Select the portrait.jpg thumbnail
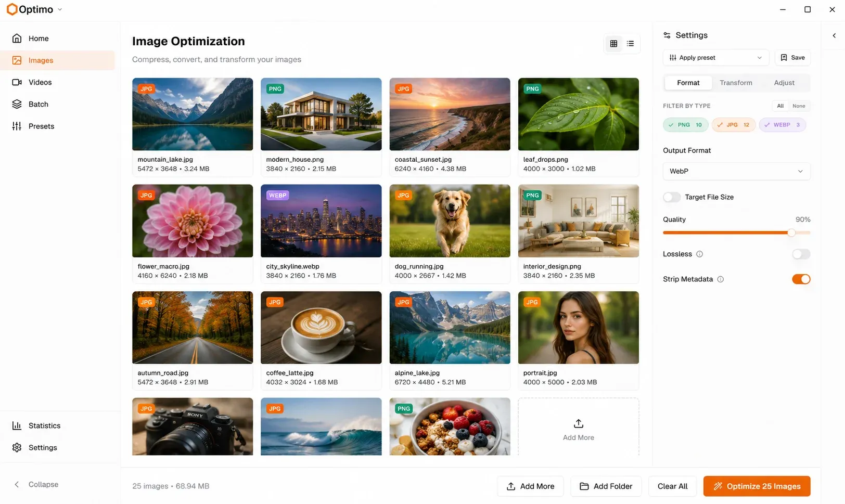Viewport: 845px width, 504px height. (578, 328)
